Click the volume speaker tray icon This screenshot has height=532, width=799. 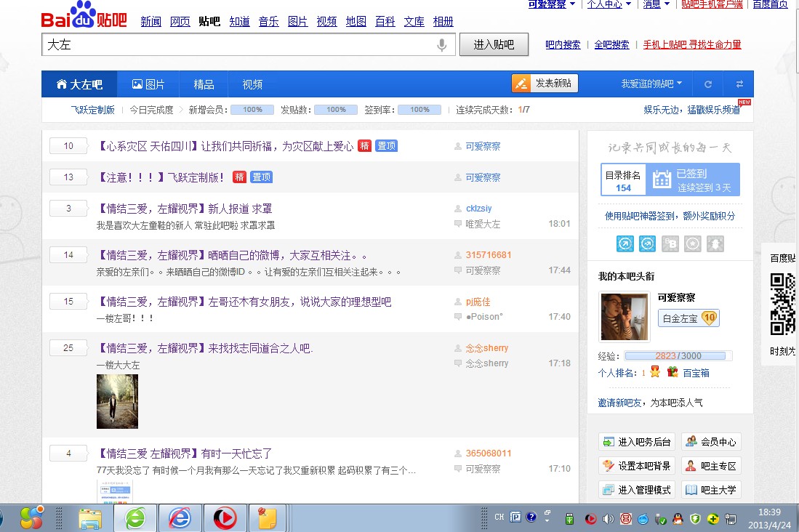tap(608, 519)
